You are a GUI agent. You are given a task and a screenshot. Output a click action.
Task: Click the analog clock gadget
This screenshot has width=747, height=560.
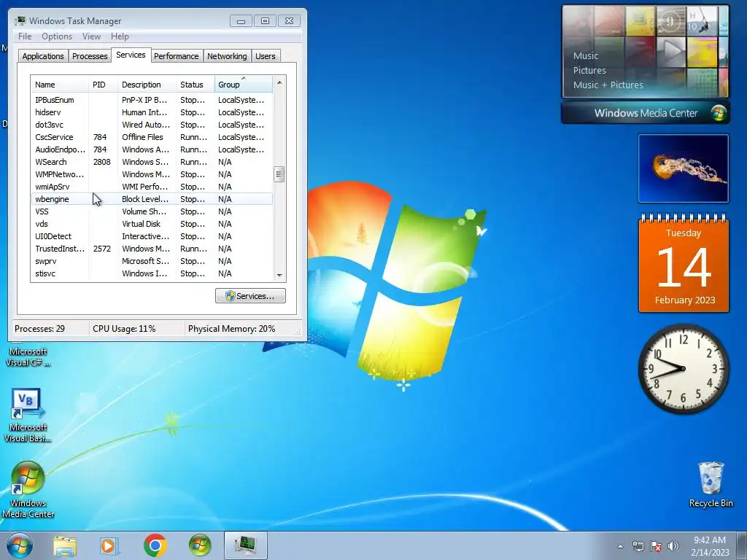coord(683,368)
